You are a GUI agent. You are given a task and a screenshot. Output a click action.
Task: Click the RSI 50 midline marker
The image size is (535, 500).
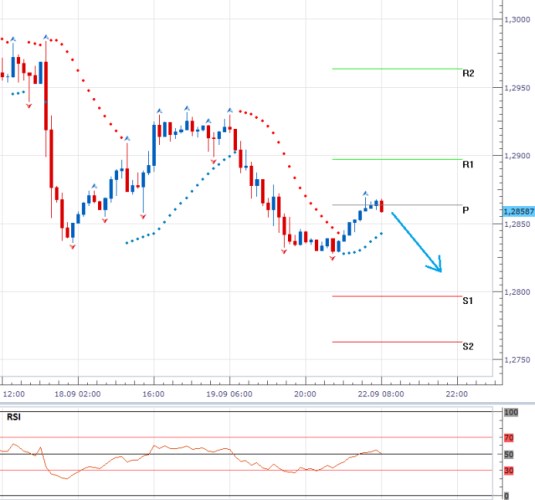tap(509, 455)
